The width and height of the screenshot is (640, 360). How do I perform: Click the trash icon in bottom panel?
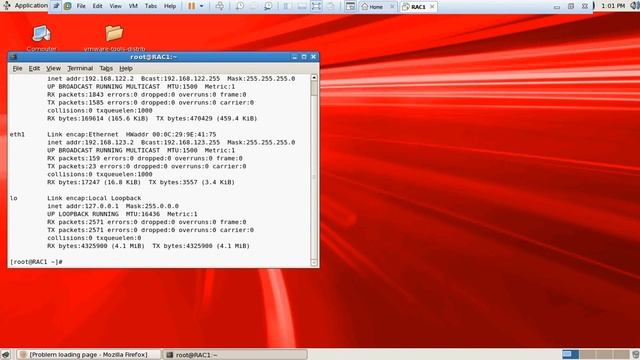tap(636, 354)
